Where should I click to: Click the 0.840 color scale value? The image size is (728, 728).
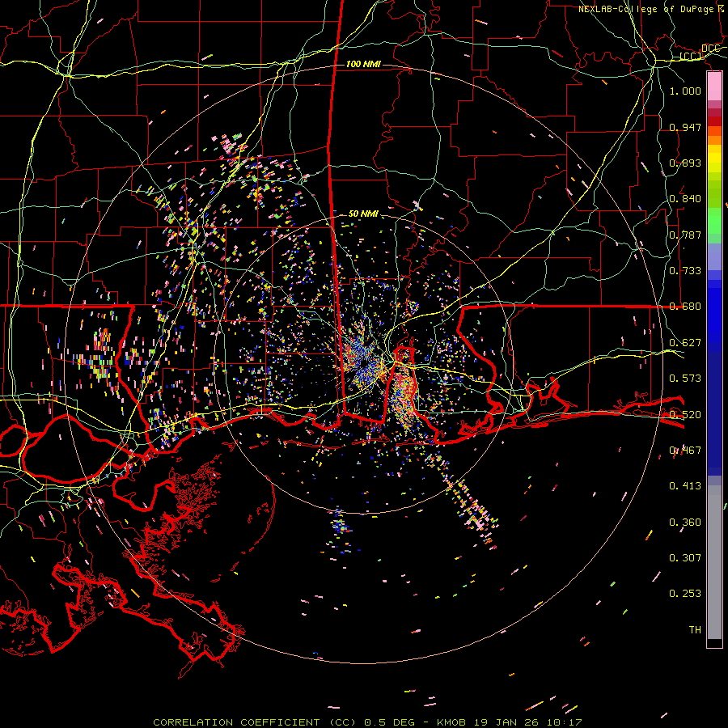tap(685, 199)
